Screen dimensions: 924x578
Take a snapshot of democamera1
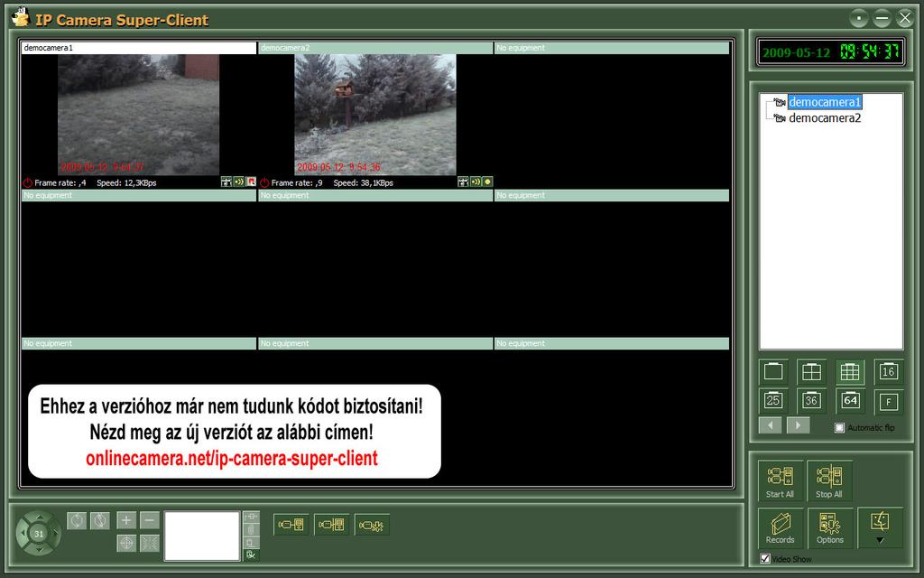(226, 182)
